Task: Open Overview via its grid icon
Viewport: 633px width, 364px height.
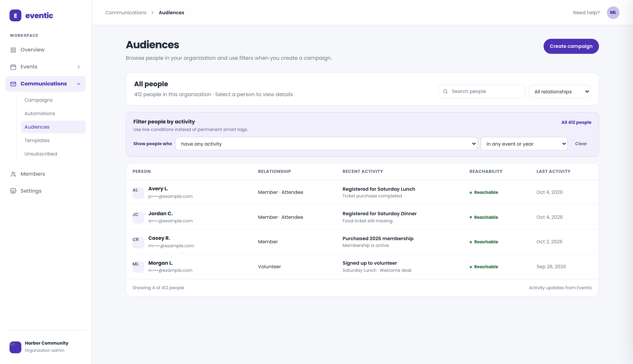Action: 13,50
